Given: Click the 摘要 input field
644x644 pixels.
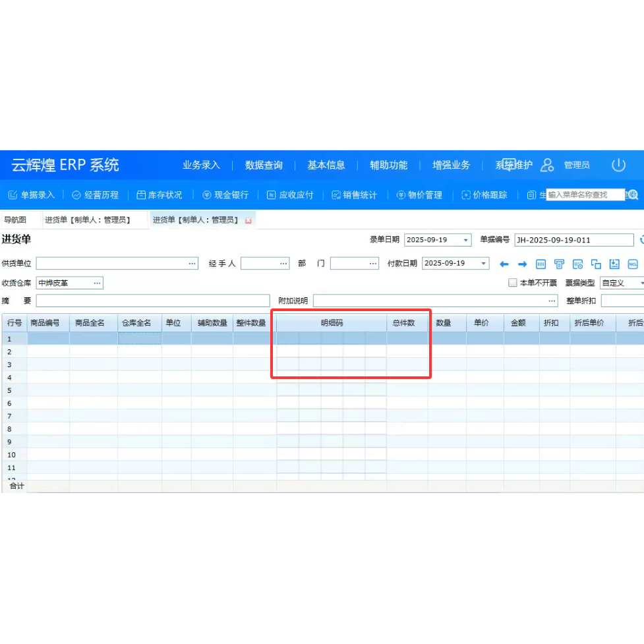Looking at the screenshot, I should (153, 301).
